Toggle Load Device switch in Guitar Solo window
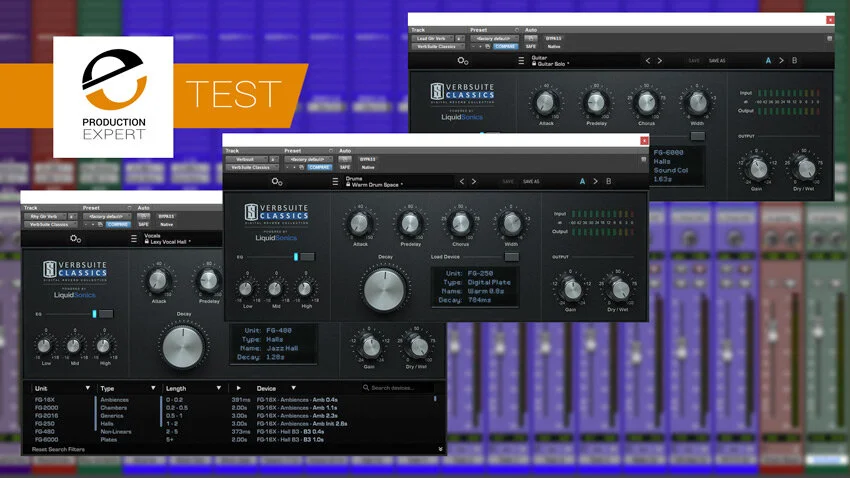The image size is (850, 478). pyautogui.click(x=698, y=136)
